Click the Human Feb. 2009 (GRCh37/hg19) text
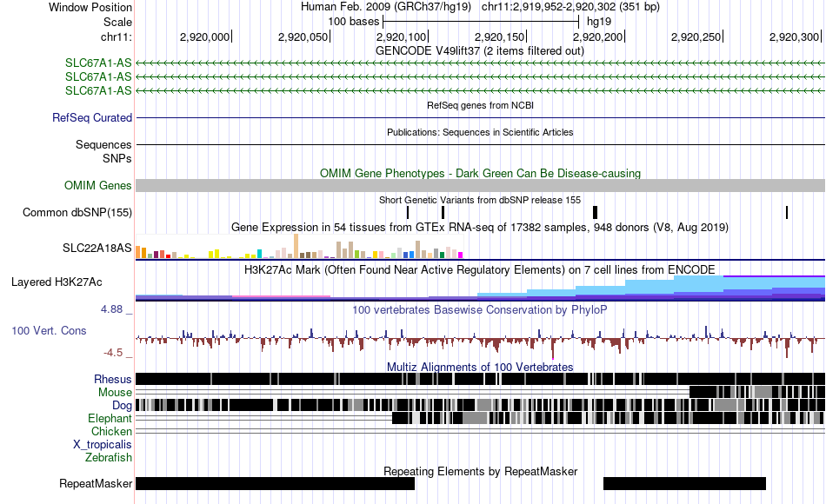The height and width of the screenshot is (504, 826). (x=387, y=7)
